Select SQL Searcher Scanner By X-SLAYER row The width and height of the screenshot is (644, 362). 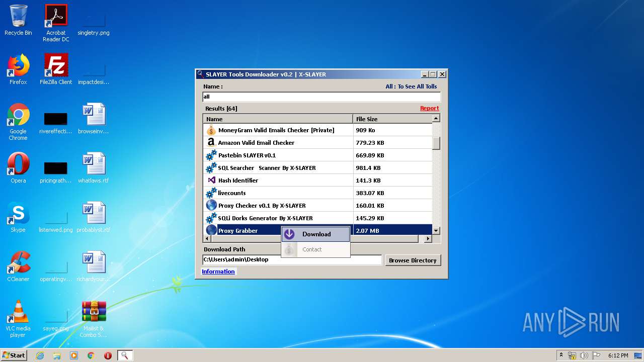(x=318, y=168)
